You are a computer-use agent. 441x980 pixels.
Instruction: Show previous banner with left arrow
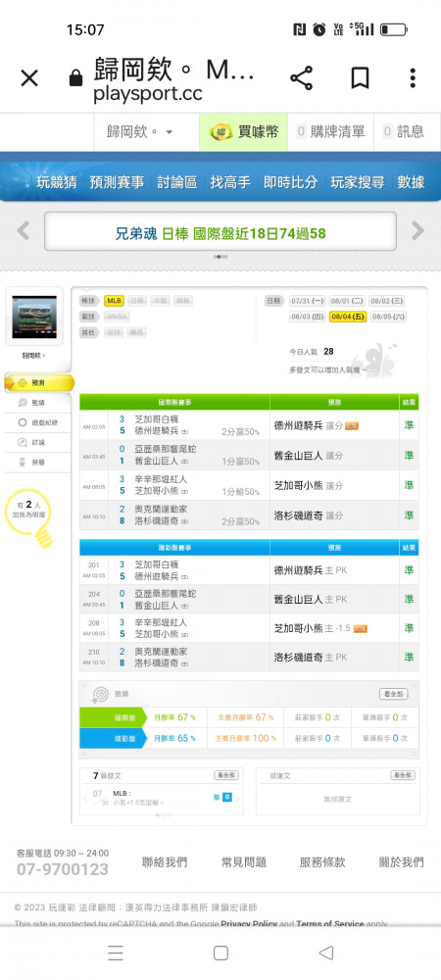click(24, 230)
